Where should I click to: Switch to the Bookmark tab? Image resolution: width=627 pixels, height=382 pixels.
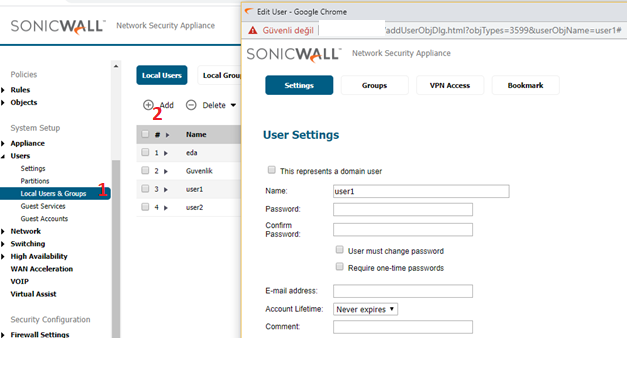pyautogui.click(x=525, y=85)
